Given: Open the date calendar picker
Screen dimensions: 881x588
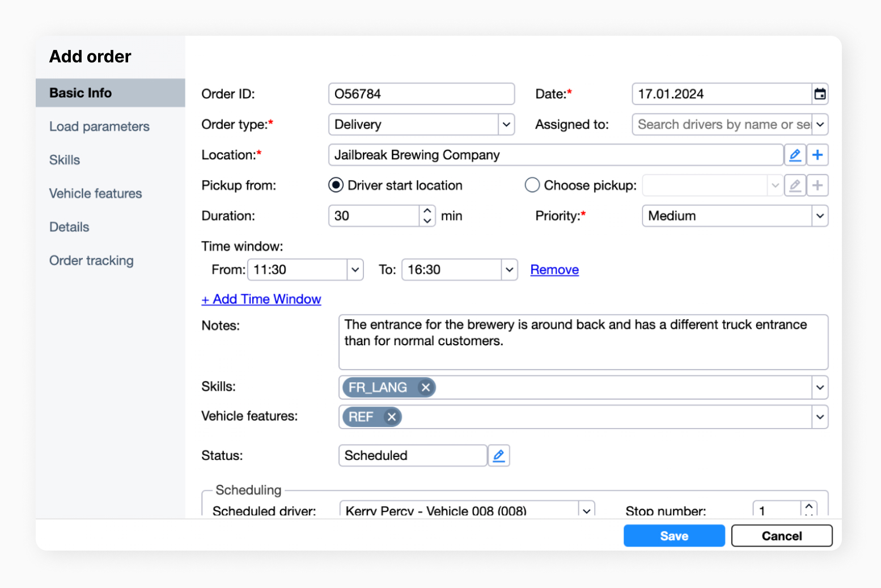Looking at the screenshot, I should [820, 94].
